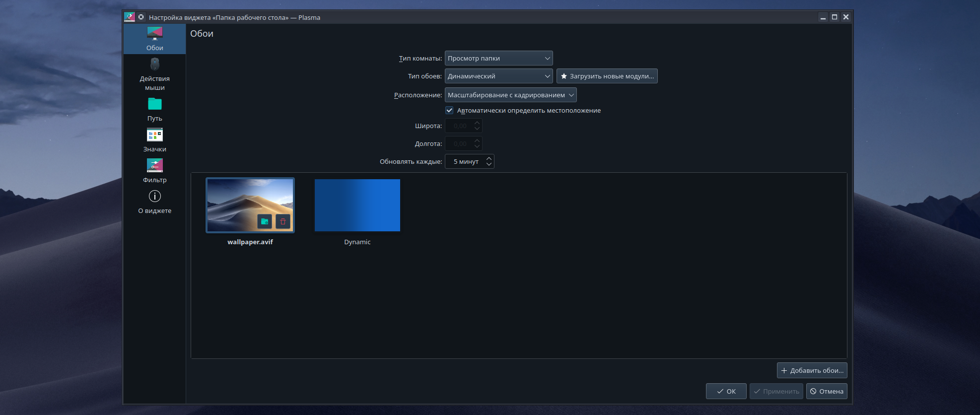The image size is (980, 415).
Task: Maximize the Plasma settings window
Action: coord(835,17)
